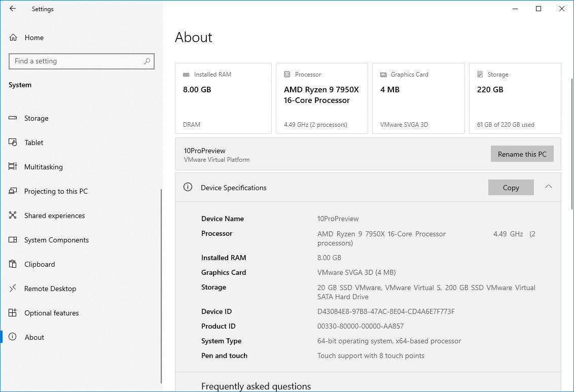
Task: Click the VMware SVGA 3D (4 MB) spec value
Action: pyautogui.click(x=356, y=272)
